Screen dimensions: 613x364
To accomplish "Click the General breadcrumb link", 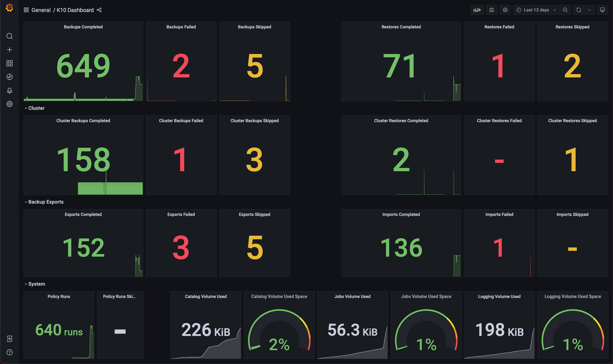I will (x=41, y=10).
